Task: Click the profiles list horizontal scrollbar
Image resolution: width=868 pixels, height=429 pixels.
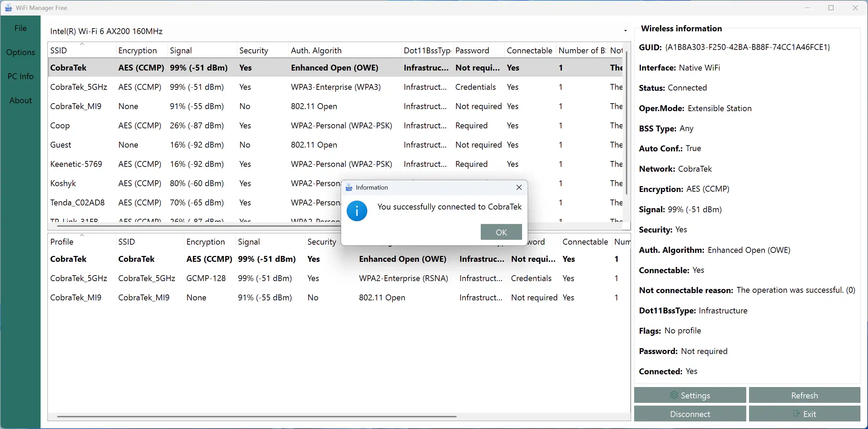Action: 257,417
